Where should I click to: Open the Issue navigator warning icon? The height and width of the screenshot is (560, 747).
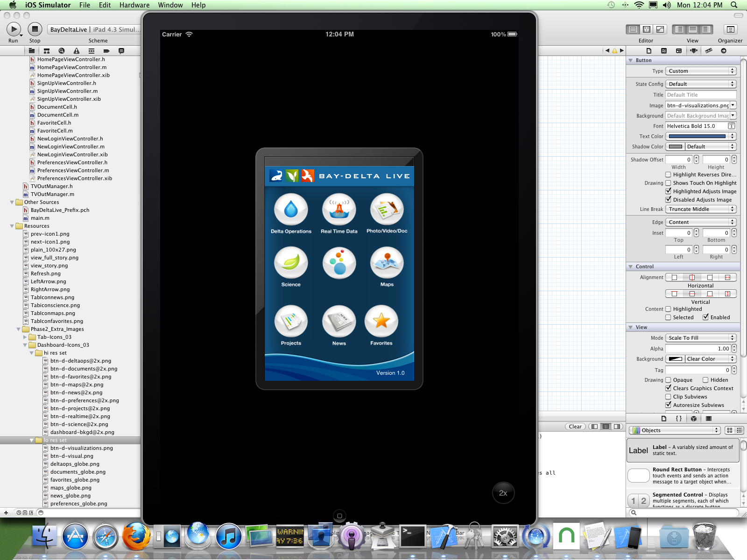(77, 51)
